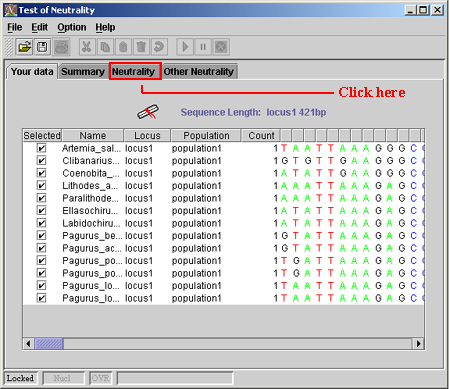Deselect Pagurus_ac... sequence checkbox
Image resolution: width=450 pixels, height=389 pixels.
click(42, 248)
